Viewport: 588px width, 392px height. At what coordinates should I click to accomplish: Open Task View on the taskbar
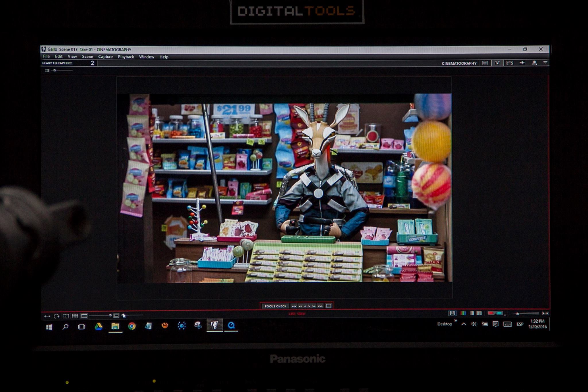pos(82,327)
